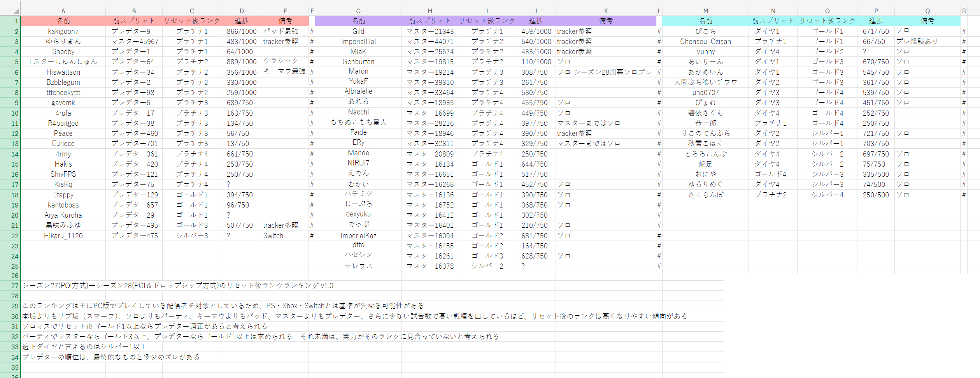Select the Chensou_Ozisan name cell
This screenshot has width=980, height=378.
705,42
